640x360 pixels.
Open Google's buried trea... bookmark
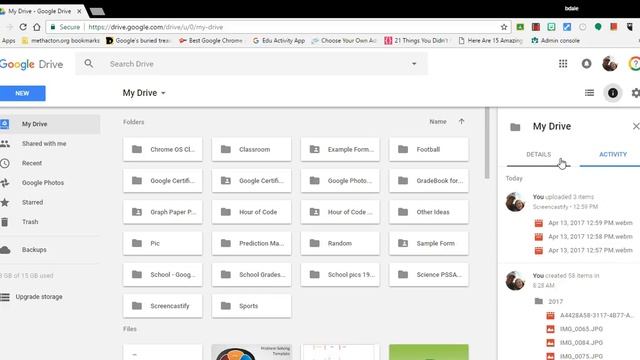coord(138,41)
